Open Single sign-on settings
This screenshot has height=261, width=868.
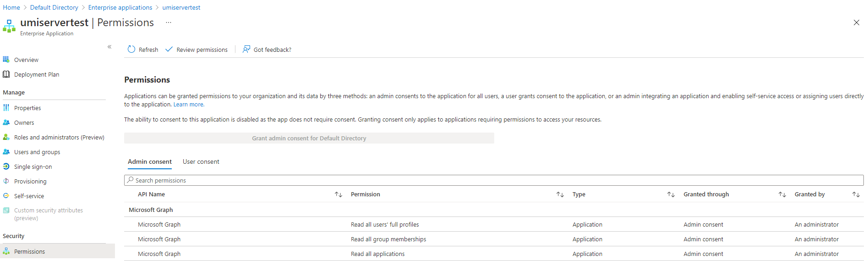tap(33, 167)
